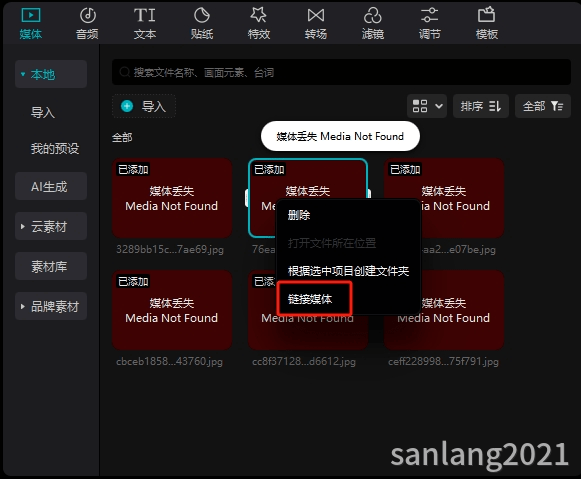This screenshot has width=581, height=479.
Task: Open the 音频 audio tab icon
Action: (87, 23)
